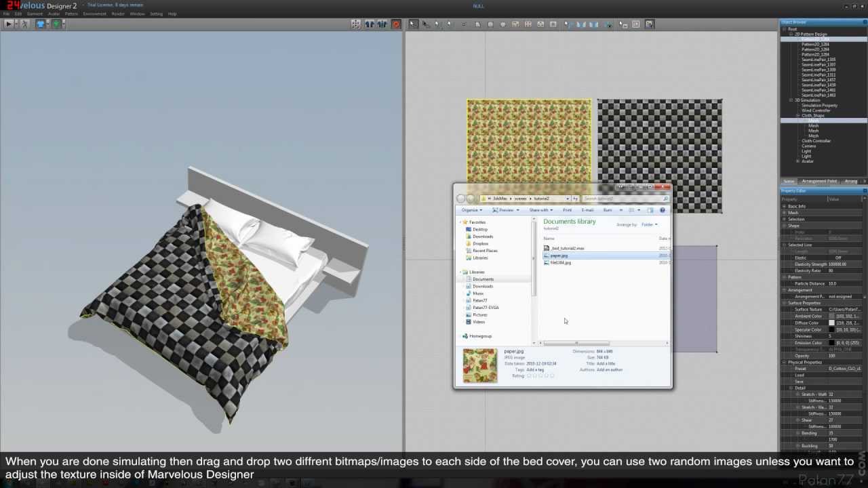This screenshot has width=868, height=488.
Task: Click E-mail in the explorer toolbar
Action: [x=587, y=210]
